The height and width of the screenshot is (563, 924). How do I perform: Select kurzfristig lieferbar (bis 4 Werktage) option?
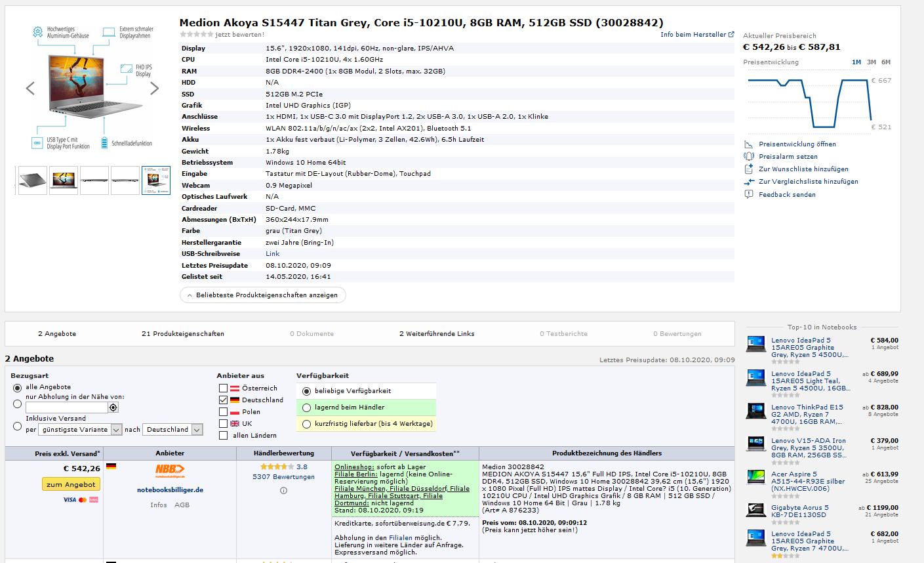[x=306, y=424]
